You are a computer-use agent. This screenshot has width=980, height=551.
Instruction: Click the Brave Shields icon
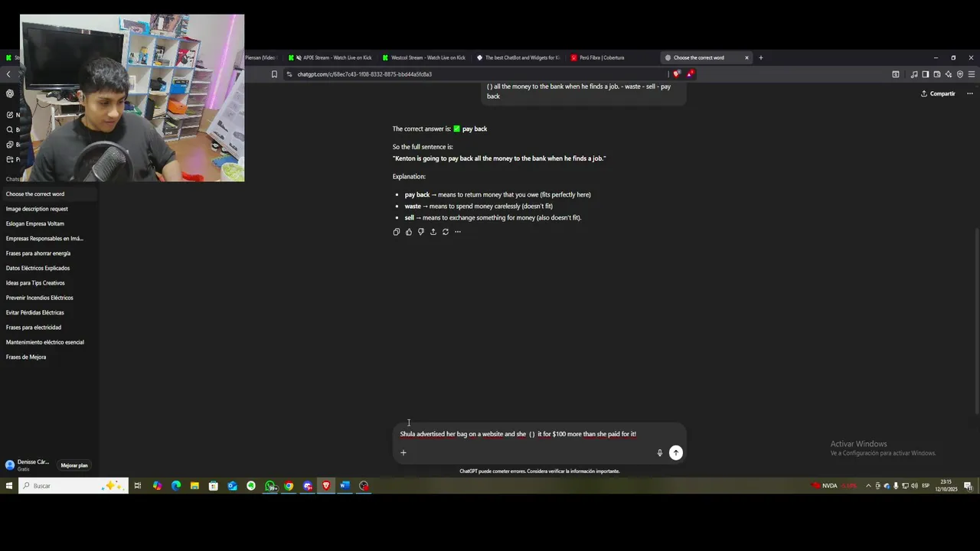click(x=677, y=74)
